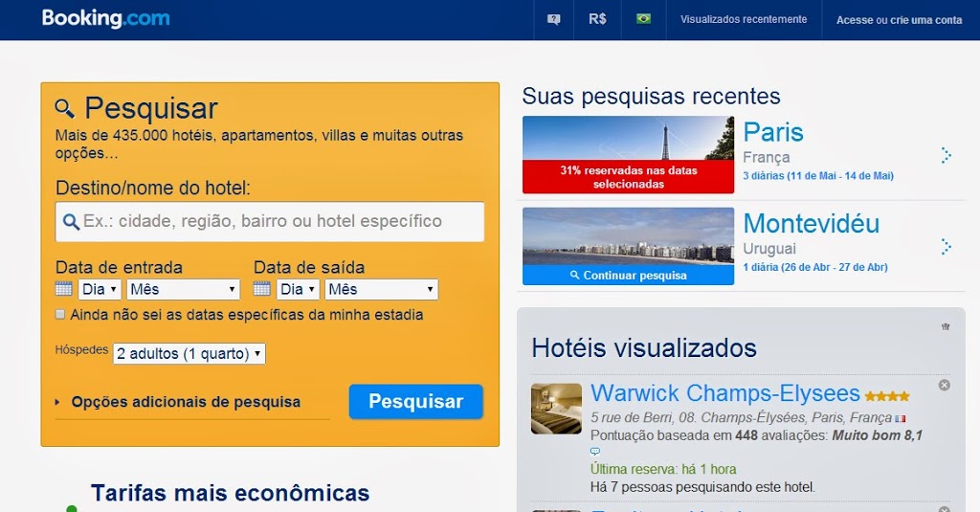Click the check-out calendar icon
The width and height of the screenshot is (980, 512).
pos(262,288)
